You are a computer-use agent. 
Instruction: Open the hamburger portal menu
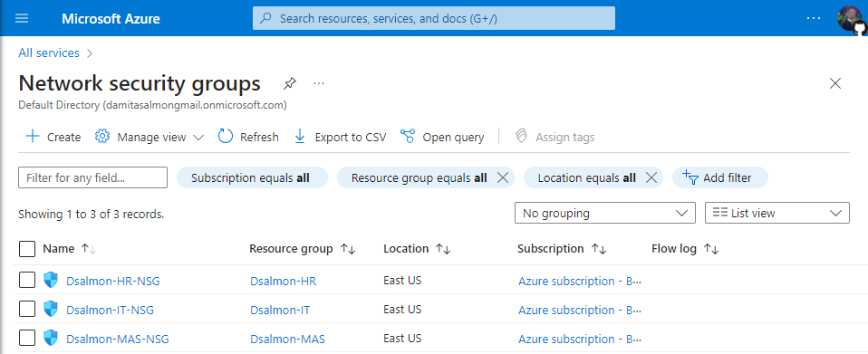tap(22, 18)
